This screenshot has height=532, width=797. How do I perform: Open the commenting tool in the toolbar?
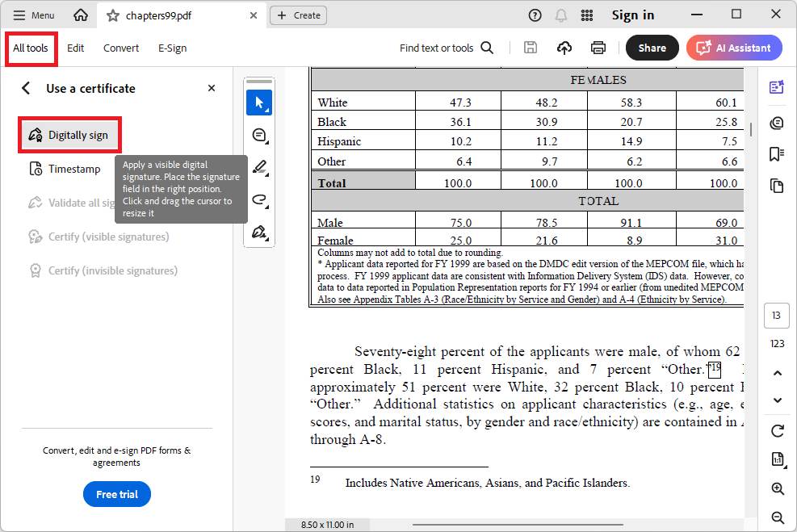tap(258, 135)
